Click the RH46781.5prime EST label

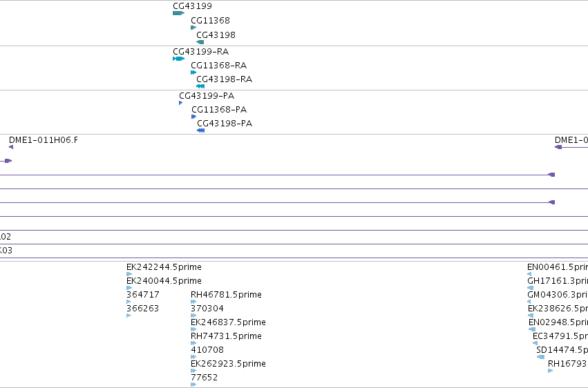pos(226,295)
